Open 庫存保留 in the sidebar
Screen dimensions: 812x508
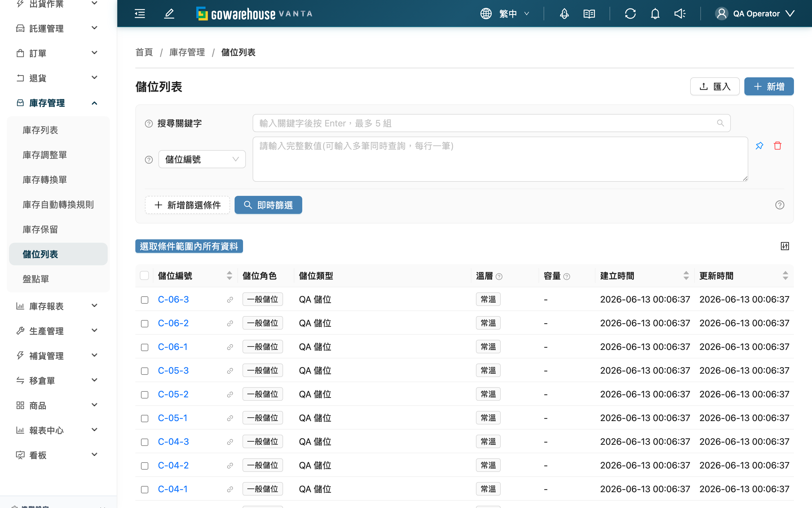coord(58,229)
